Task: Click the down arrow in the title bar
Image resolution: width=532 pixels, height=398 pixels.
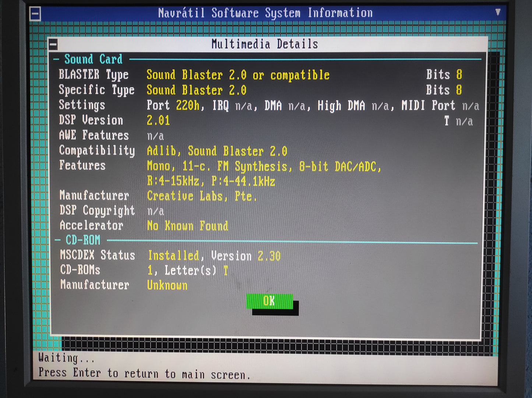Action: (498, 12)
